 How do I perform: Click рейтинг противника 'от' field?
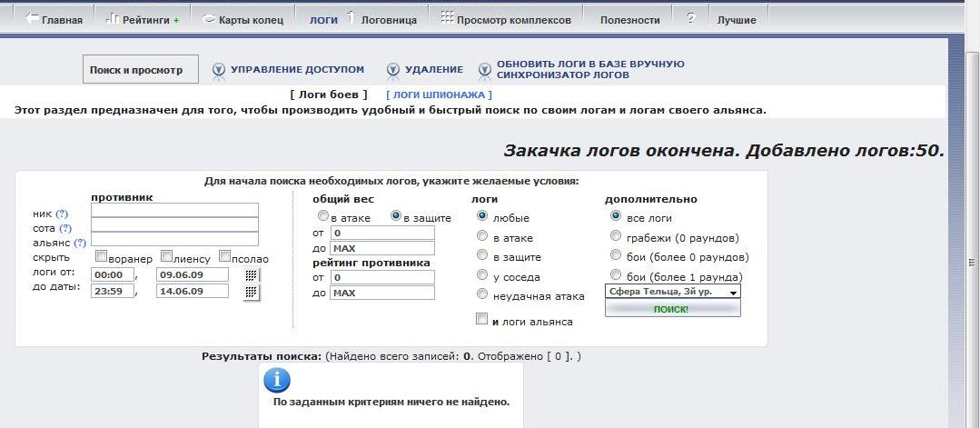[x=381, y=277]
